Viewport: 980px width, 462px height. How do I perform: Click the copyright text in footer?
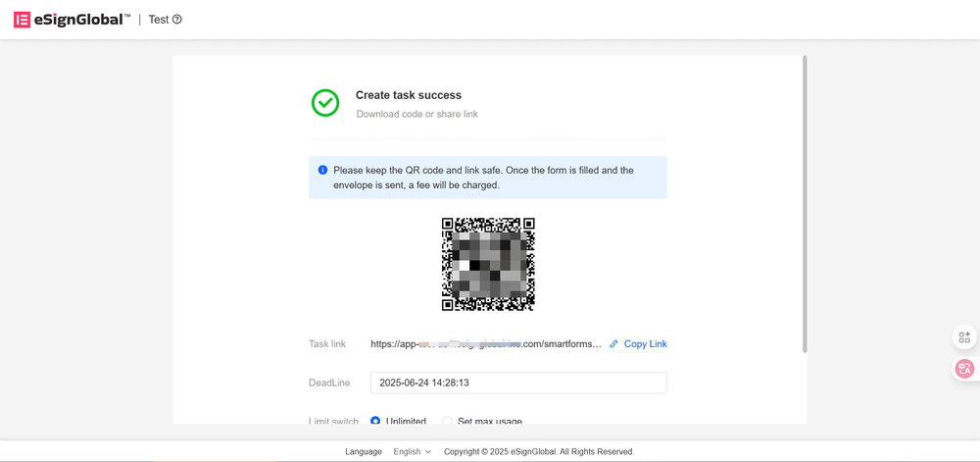[539, 452]
